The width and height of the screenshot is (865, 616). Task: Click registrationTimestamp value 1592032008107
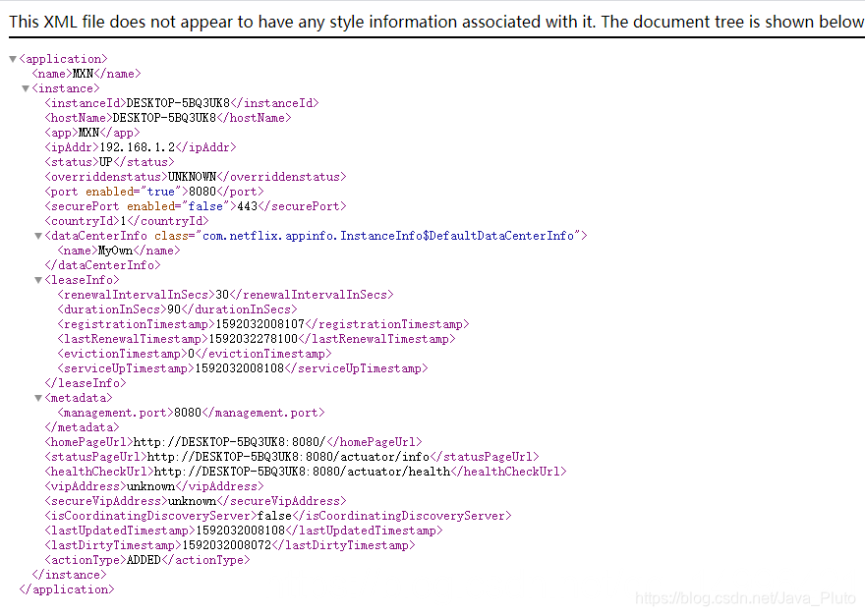[259, 324]
